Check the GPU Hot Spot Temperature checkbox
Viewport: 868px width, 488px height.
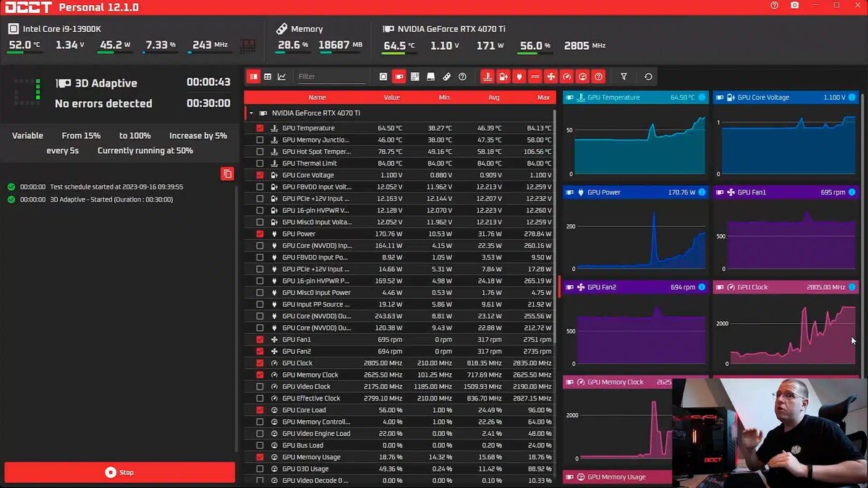(260, 152)
